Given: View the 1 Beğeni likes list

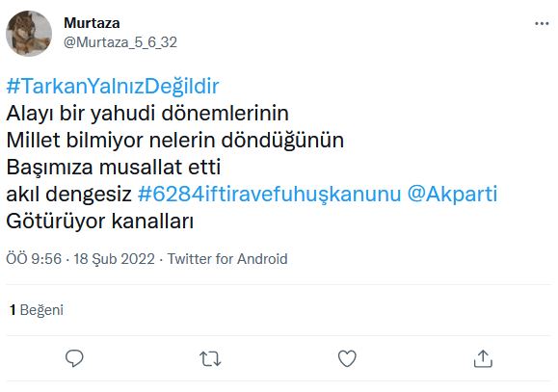Looking at the screenshot, I should (37, 310).
